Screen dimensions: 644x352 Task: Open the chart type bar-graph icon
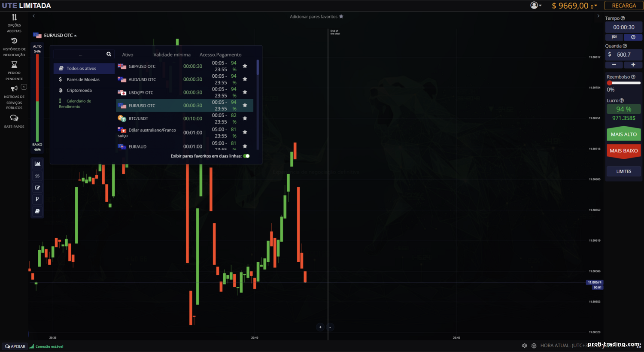click(37, 164)
